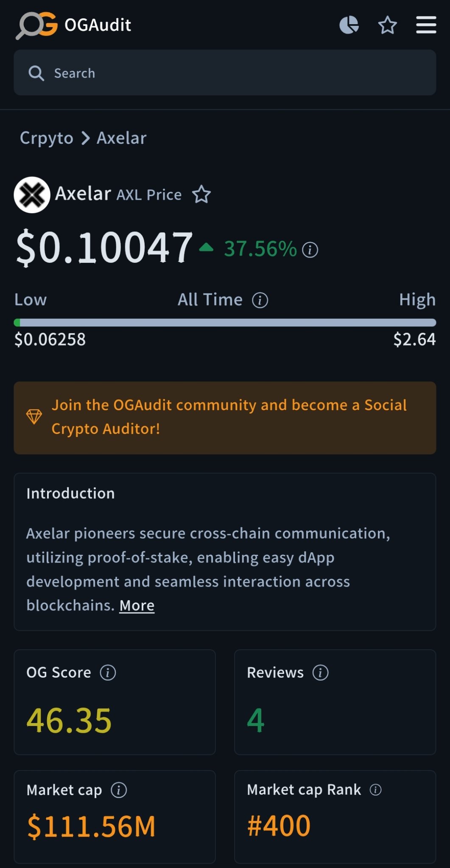Screen dimensions: 450x868
Task: Click the Axelar breadcrumb item
Action: point(122,138)
